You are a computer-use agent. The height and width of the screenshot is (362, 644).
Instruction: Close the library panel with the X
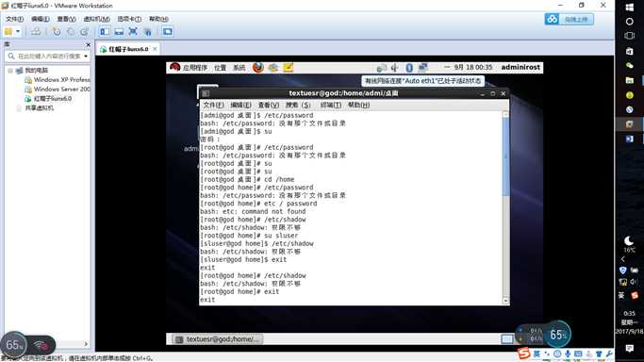(x=89, y=44)
